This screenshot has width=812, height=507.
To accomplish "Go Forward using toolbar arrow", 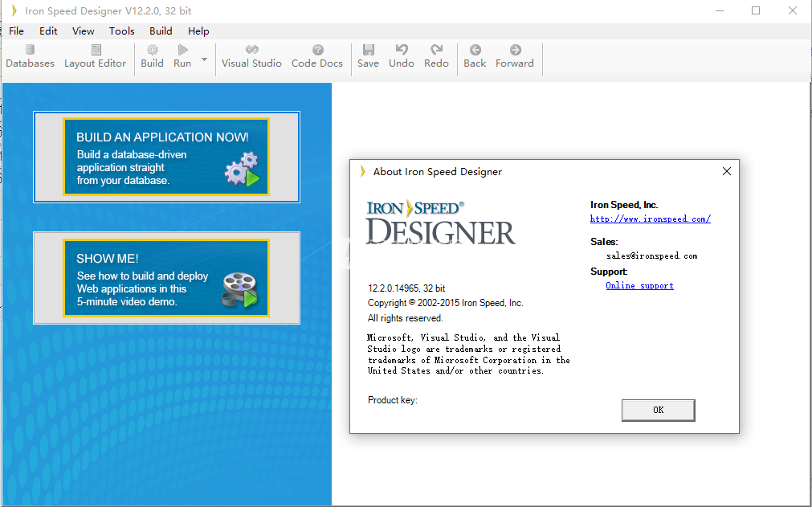I will click(x=515, y=51).
